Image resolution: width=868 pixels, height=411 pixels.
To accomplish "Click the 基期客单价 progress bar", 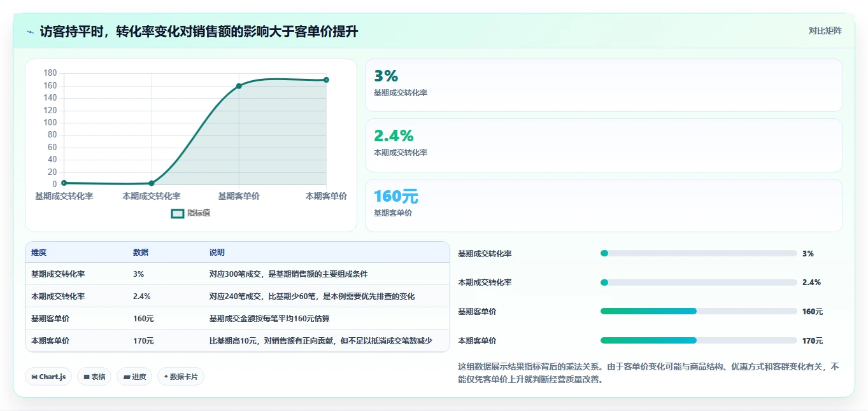I will [699, 311].
